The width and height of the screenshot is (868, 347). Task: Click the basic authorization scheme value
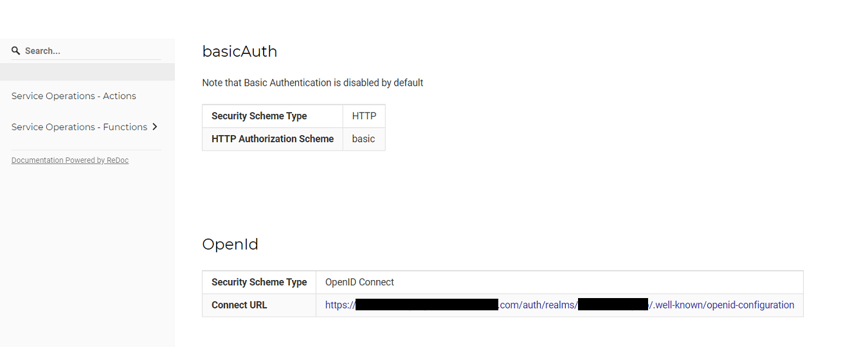coord(363,139)
